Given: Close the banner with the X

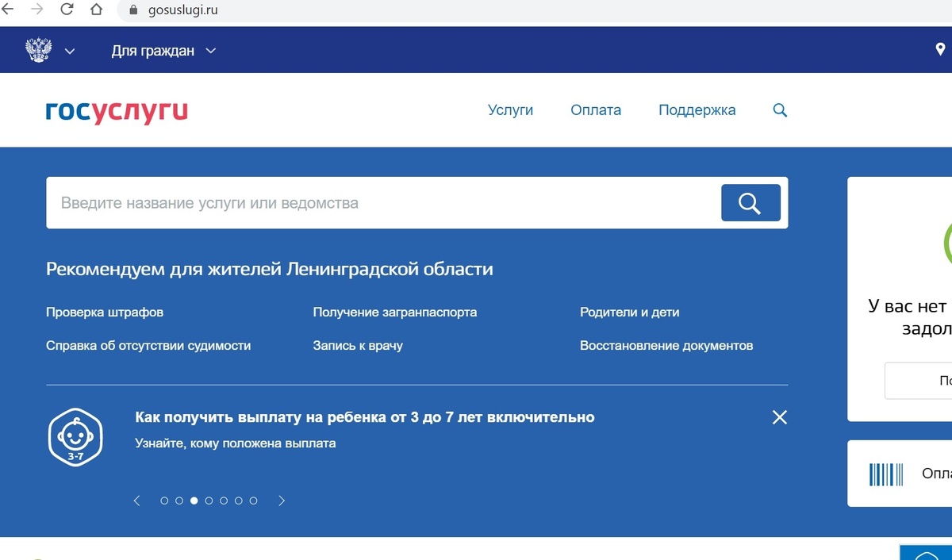Looking at the screenshot, I should pyautogui.click(x=780, y=417).
